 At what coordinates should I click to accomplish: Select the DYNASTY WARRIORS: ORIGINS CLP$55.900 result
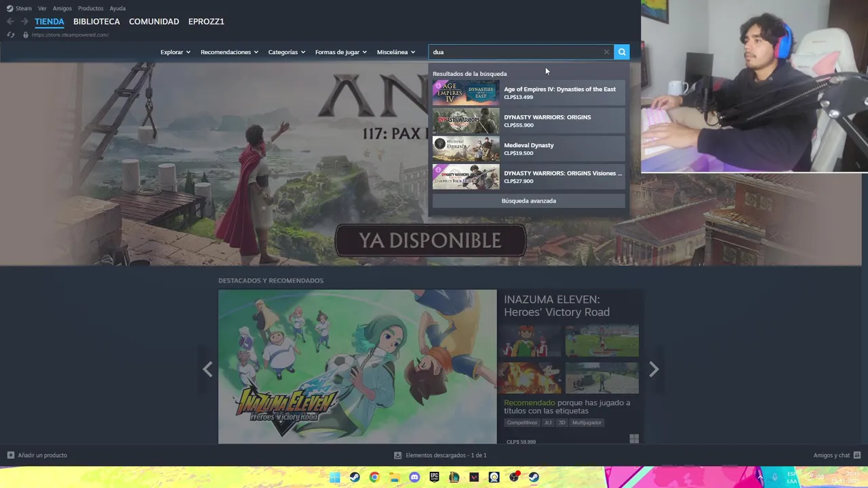[x=528, y=121]
